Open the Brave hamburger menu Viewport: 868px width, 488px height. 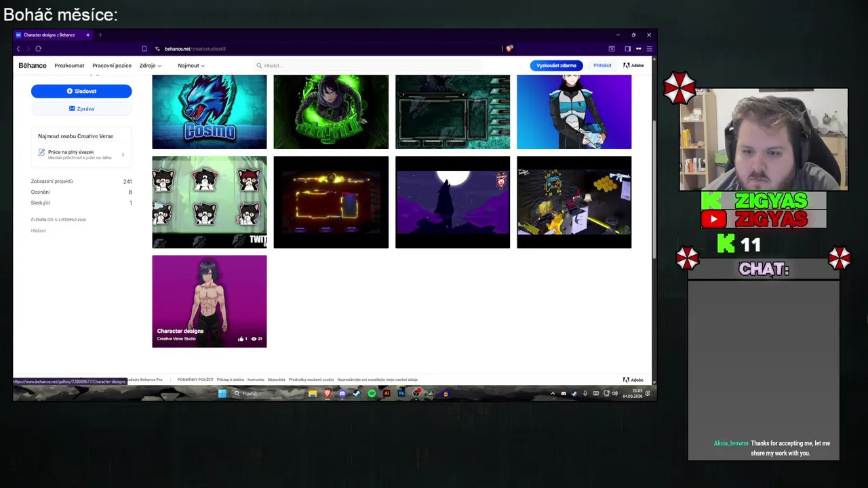point(649,49)
